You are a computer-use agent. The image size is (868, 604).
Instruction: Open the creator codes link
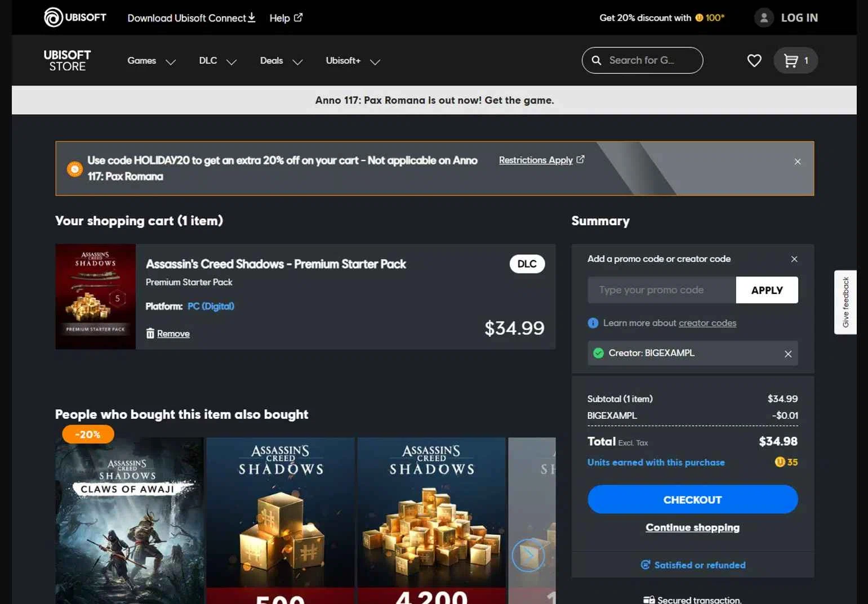pyautogui.click(x=707, y=323)
